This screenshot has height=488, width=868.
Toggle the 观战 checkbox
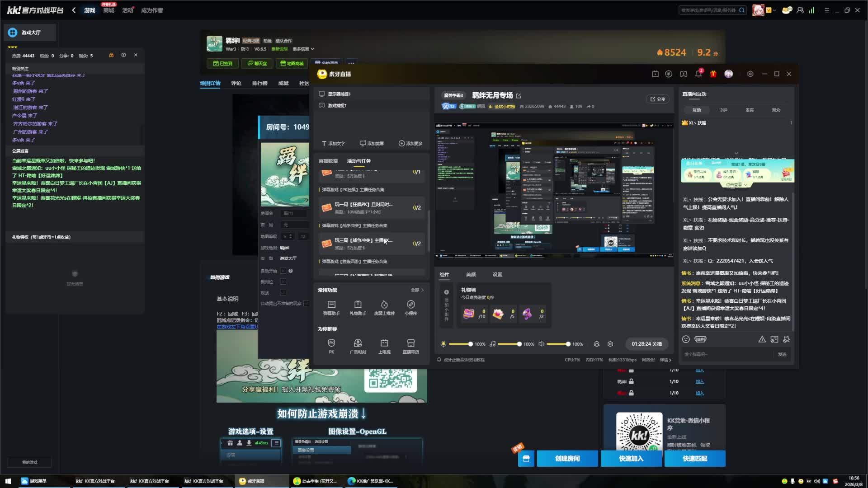pyautogui.click(x=283, y=293)
